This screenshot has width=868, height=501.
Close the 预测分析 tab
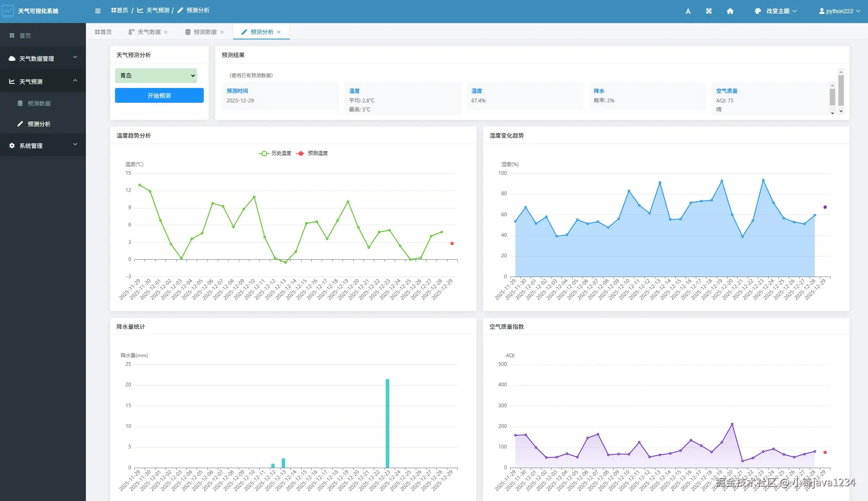tap(279, 32)
